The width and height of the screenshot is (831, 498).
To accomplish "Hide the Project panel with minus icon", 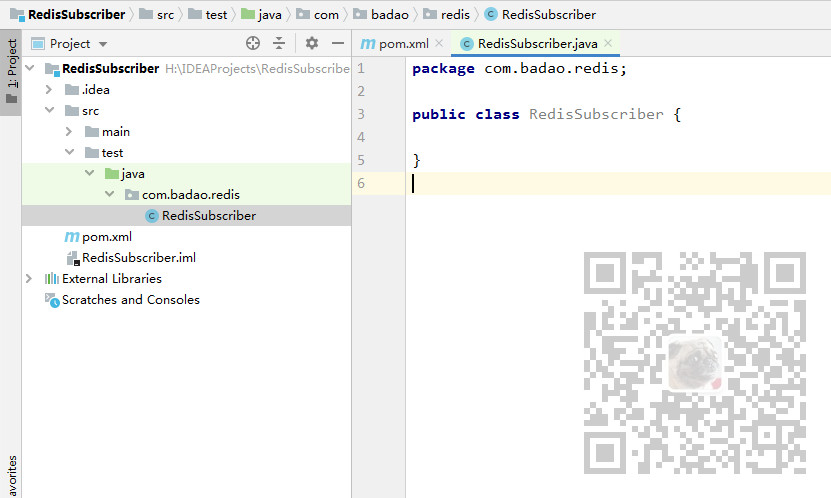I will point(338,43).
